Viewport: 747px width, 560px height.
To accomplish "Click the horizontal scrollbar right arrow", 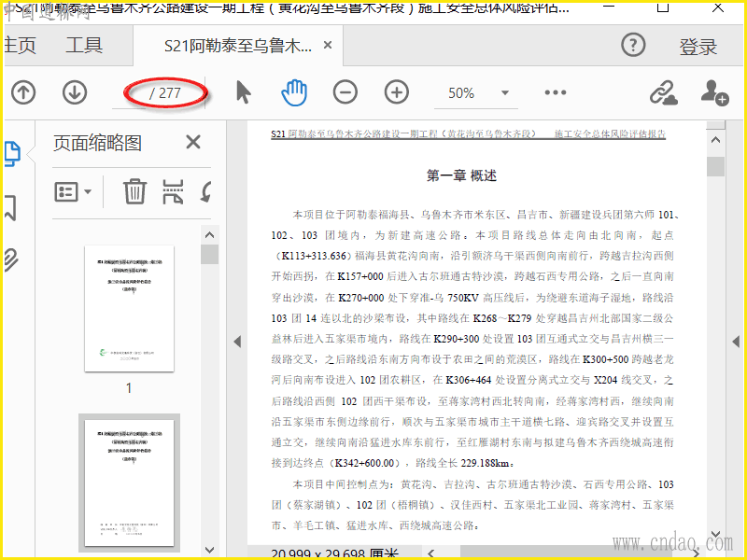I will pyautogui.click(x=697, y=553).
